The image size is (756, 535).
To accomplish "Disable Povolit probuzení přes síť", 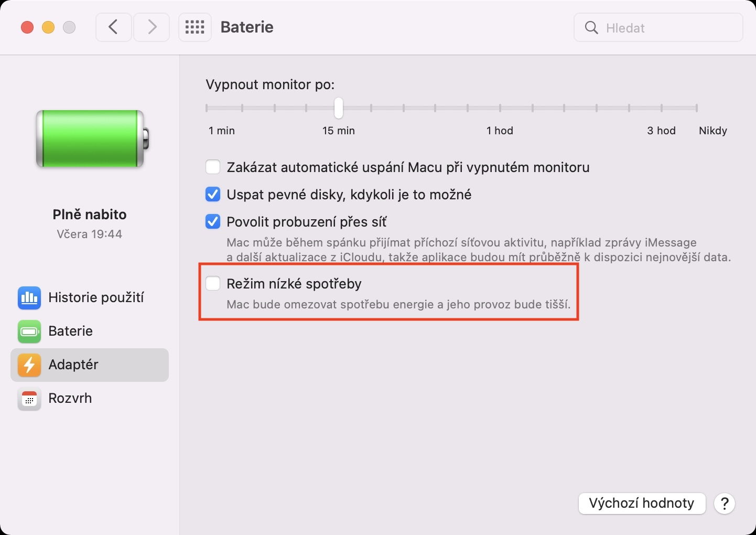I will [213, 222].
